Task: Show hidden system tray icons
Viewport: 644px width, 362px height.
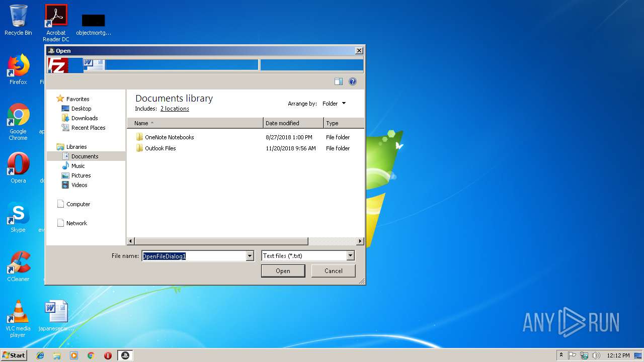Action: [x=561, y=355]
